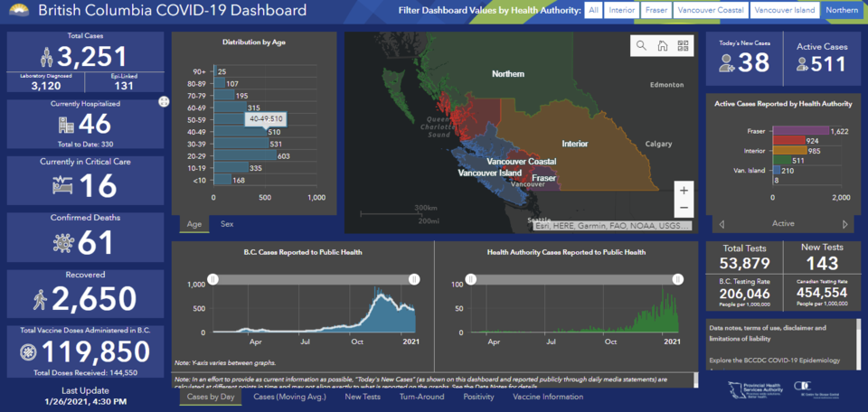Open the Cases by Day tab
The width and height of the screenshot is (868, 412).
coord(211,397)
